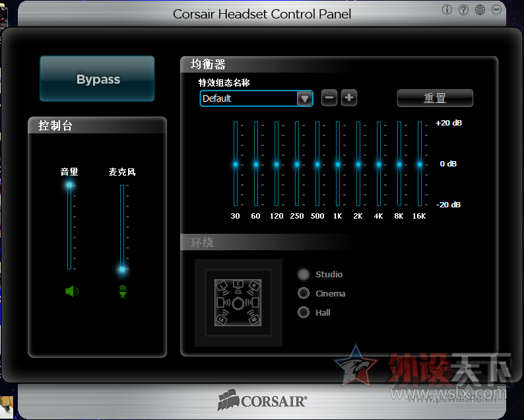
Task: Click the 8K EQ slider handle
Action: click(399, 164)
